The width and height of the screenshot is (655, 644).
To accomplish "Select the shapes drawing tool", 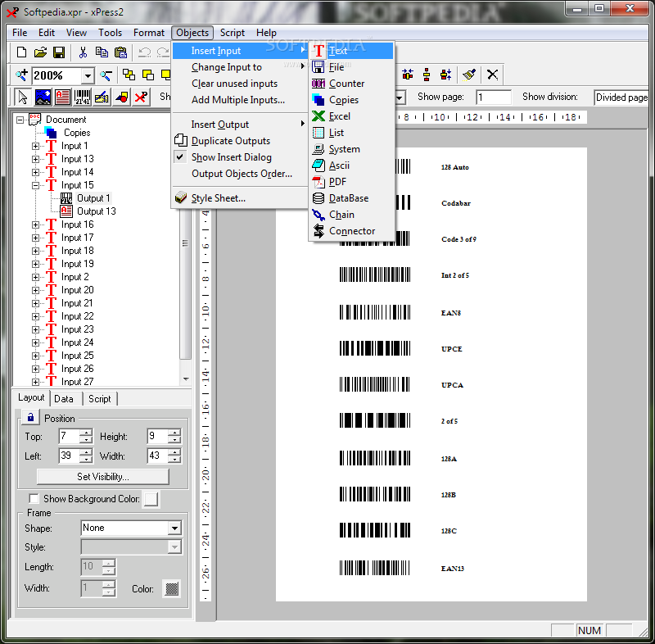I will tap(121, 97).
